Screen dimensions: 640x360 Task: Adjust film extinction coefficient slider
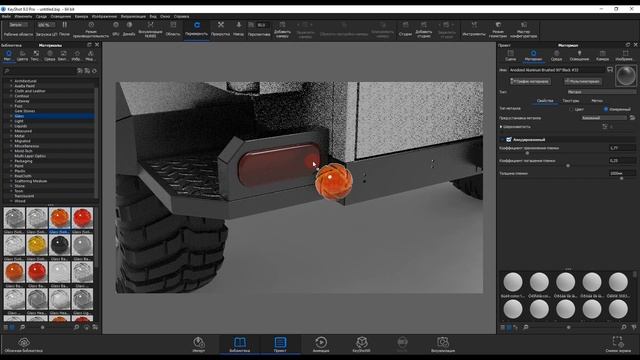pyautogui.click(x=568, y=166)
